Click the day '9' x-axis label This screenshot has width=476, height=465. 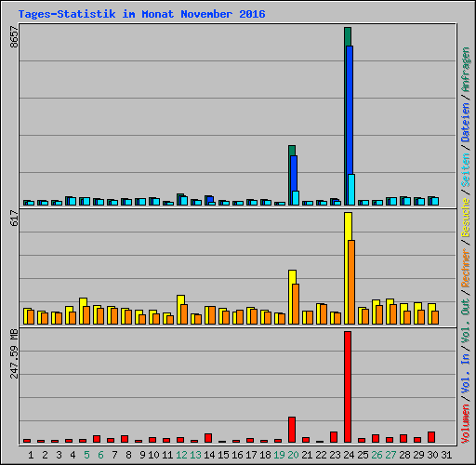point(142,455)
